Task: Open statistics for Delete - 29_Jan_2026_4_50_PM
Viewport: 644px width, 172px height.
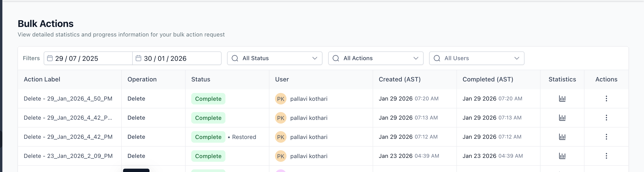Action: coord(562,99)
